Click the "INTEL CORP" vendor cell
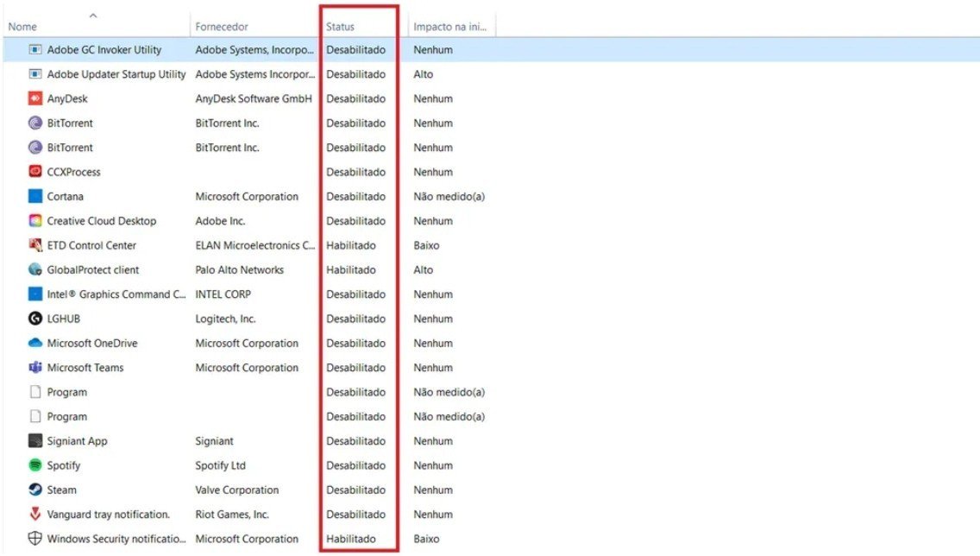This screenshot has height=556, width=980. click(x=223, y=294)
